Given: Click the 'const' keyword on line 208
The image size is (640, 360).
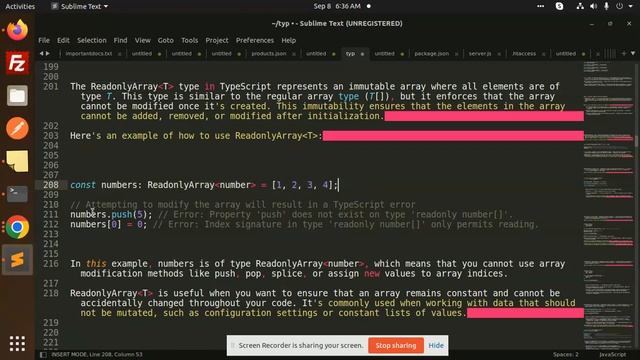Looking at the screenshot, I should (x=83, y=185).
